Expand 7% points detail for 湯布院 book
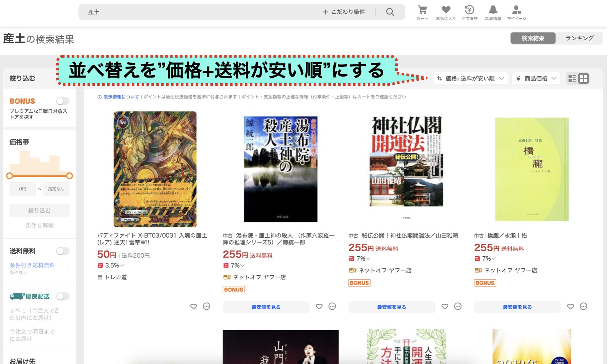This screenshot has height=364, width=609. pyautogui.click(x=243, y=265)
